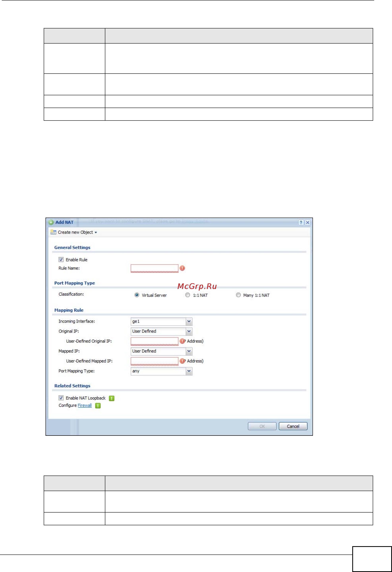Click the Configure Firewall green info icon
The width and height of the screenshot is (392, 572).
pos(98,406)
